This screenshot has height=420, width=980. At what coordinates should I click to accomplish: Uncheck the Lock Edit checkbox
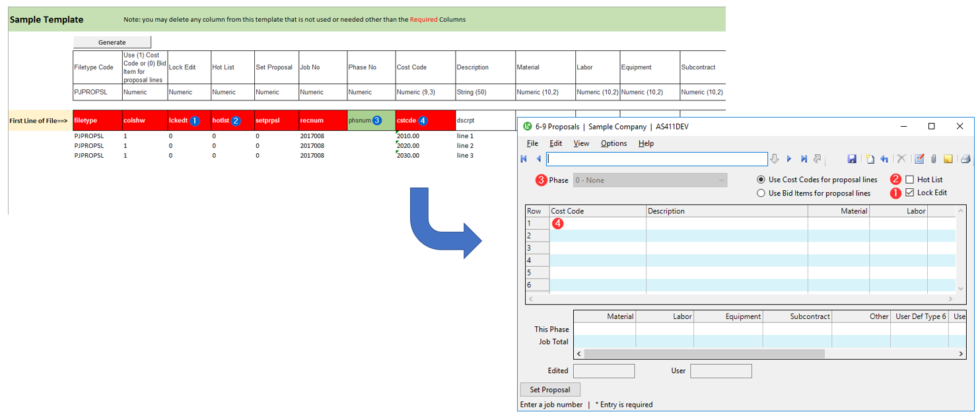[x=910, y=193]
